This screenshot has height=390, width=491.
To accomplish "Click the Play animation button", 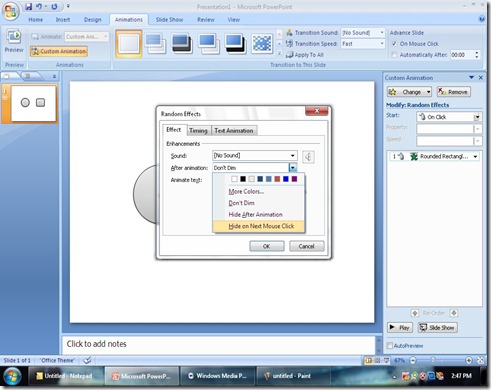I will point(400,328).
